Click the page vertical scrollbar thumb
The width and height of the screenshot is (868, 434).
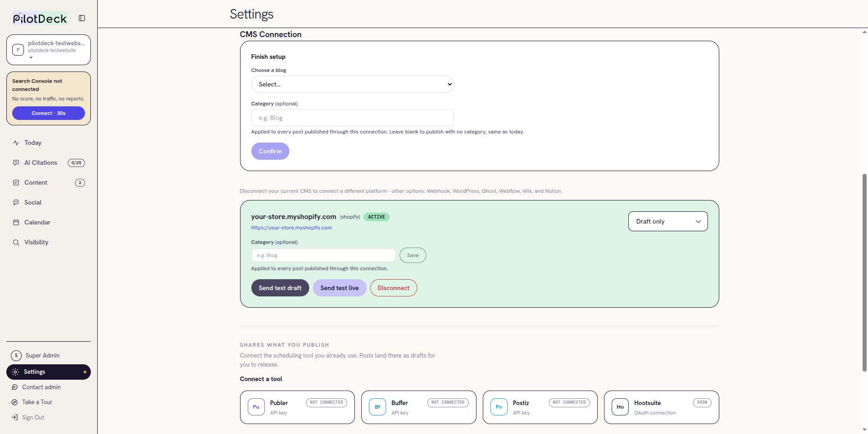[x=864, y=272]
